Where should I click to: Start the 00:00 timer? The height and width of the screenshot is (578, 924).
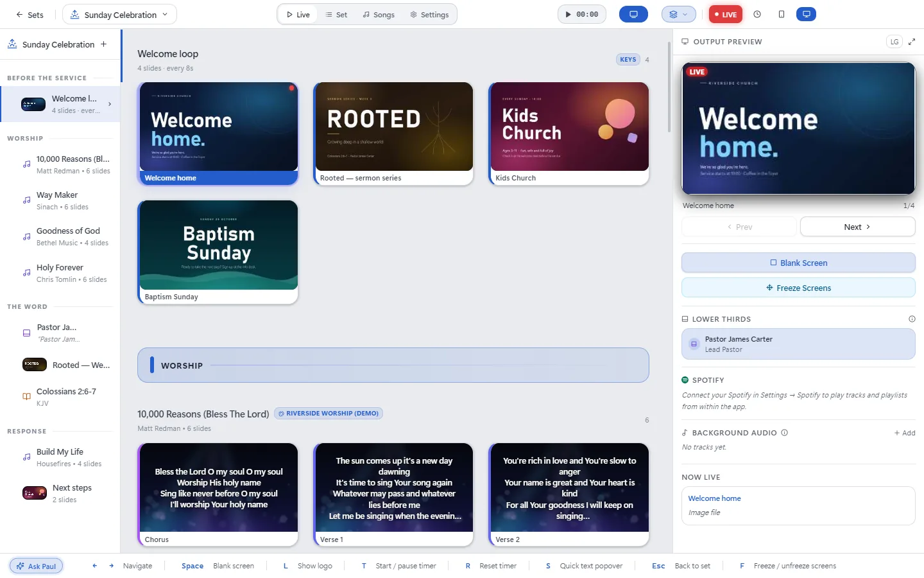(582, 14)
